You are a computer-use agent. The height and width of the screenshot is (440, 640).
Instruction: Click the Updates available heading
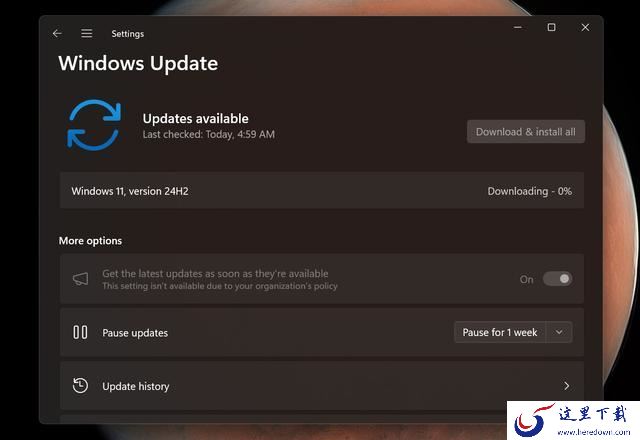tap(196, 118)
